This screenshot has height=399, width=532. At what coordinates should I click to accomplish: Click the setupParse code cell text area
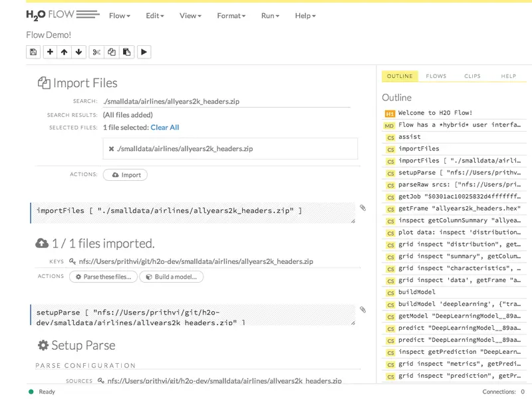coord(193,315)
